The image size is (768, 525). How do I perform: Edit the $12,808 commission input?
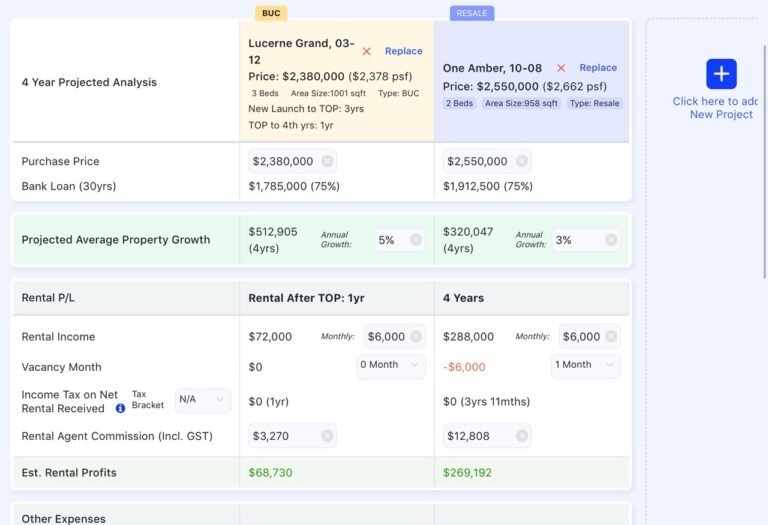point(487,436)
